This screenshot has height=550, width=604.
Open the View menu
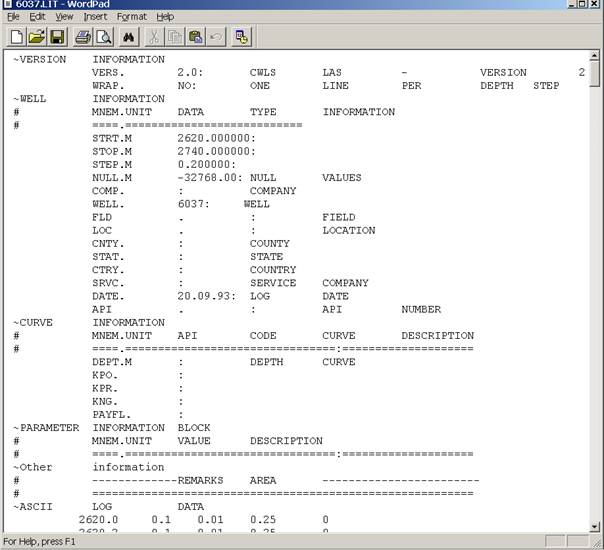click(x=64, y=17)
